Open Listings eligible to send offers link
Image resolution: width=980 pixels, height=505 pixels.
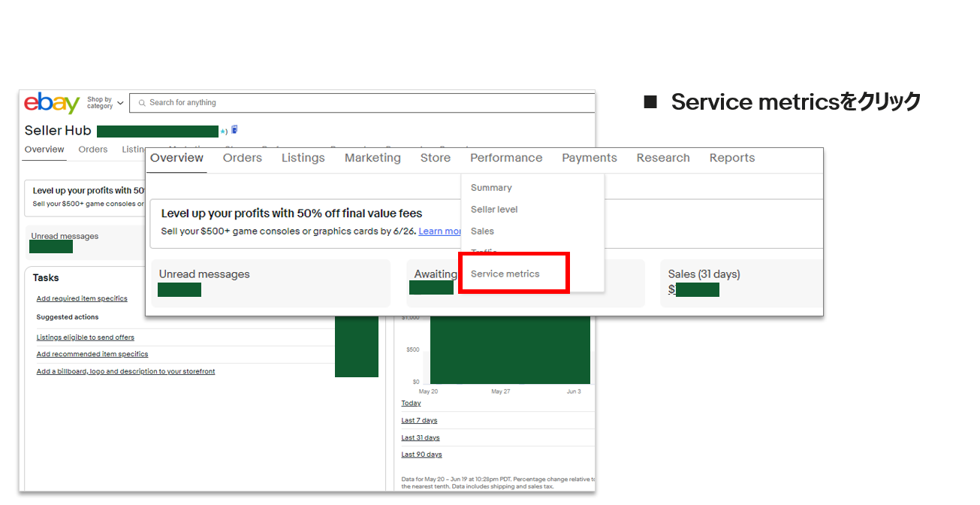[86, 337]
